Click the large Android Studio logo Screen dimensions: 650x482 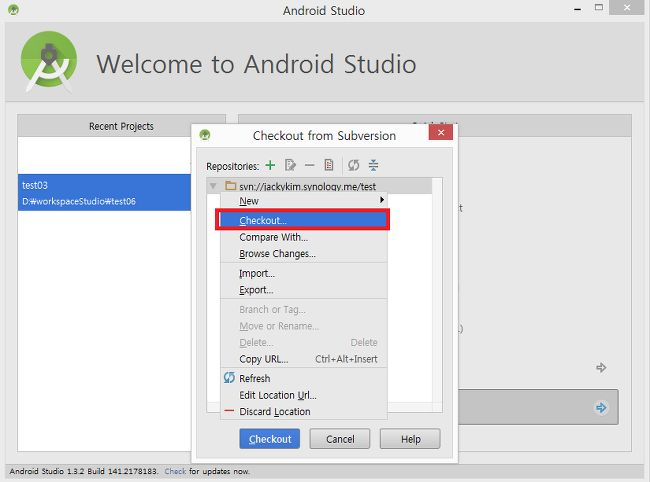[49, 61]
